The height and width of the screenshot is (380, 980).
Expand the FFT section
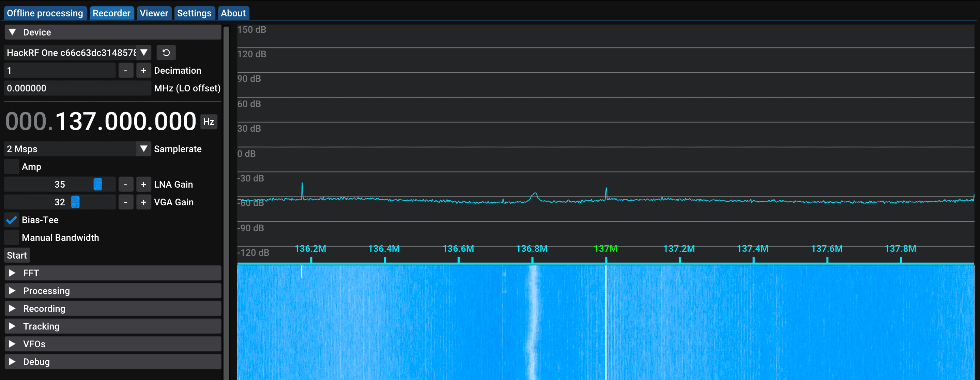[112, 273]
